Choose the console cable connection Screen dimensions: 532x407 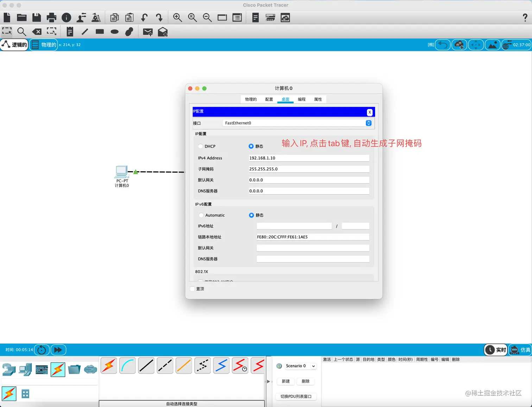[x=127, y=366]
